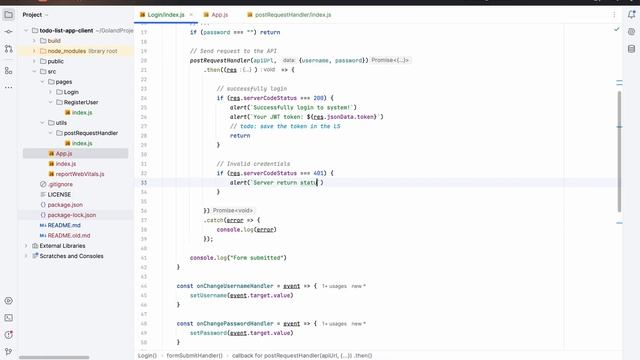Click formSubmitHandler() breadcrumb
The image size is (640, 360).
coord(194,356)
